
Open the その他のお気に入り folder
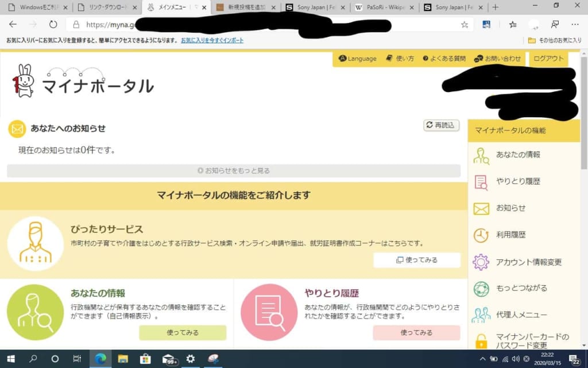point(555,40)
